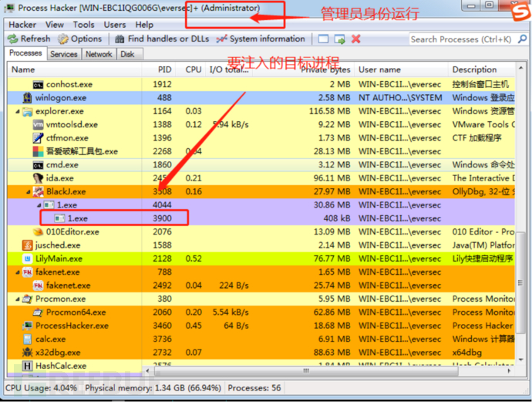Open the View menu

55,25
